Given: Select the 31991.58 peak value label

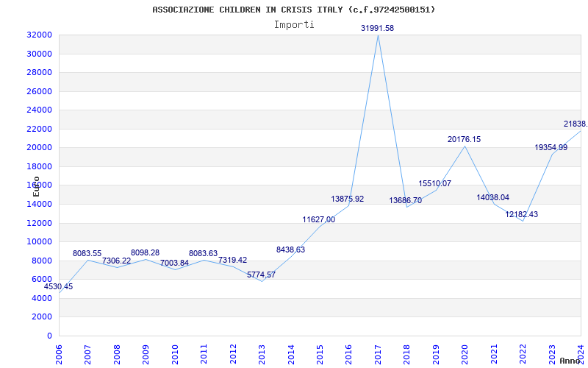Looking at the screenshot, I should tap(377, 28).
